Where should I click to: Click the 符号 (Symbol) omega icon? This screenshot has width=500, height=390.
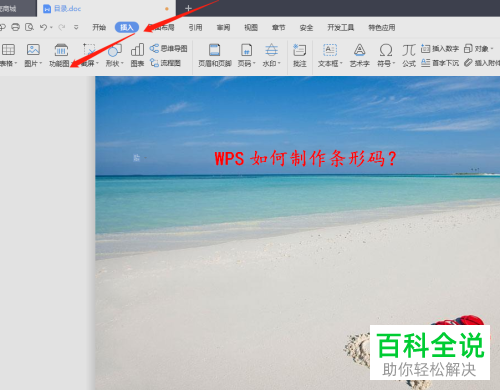click(x=386, y=50)
